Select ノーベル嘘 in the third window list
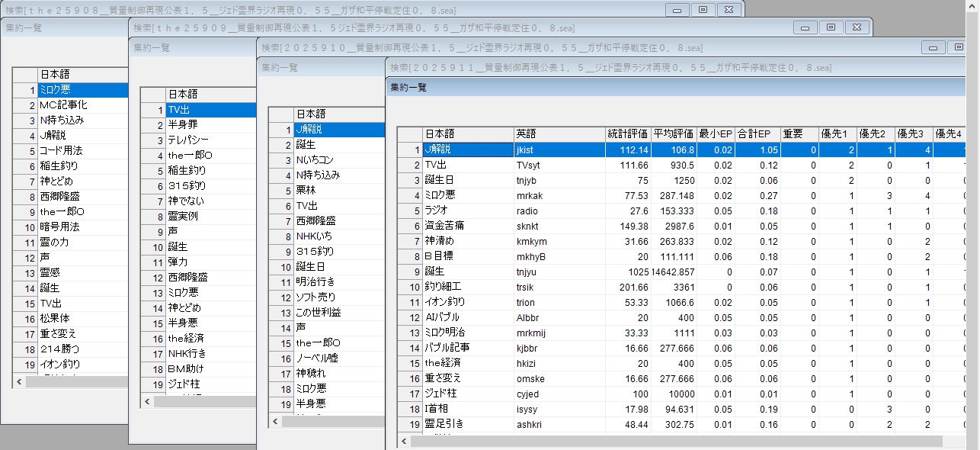 point(318,358)
